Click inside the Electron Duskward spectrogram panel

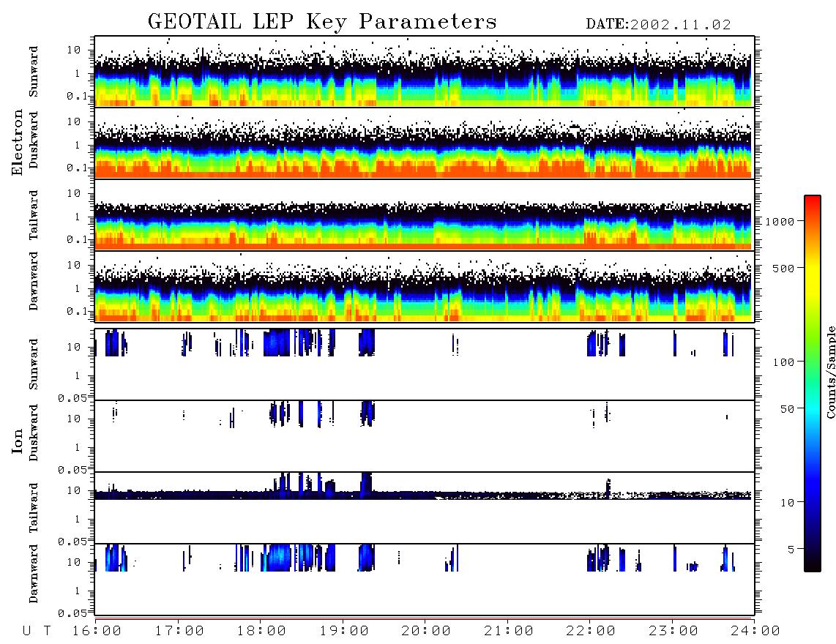425,143
